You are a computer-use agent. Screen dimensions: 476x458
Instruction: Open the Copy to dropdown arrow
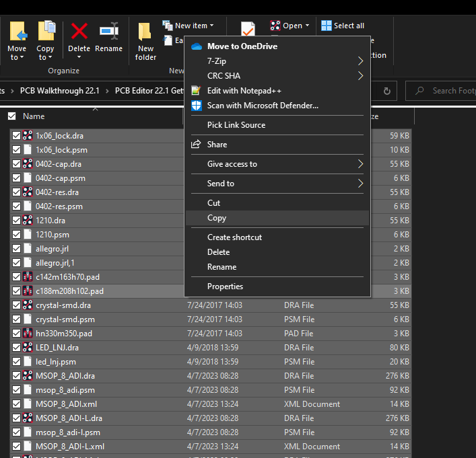click(x=50, y=58)
